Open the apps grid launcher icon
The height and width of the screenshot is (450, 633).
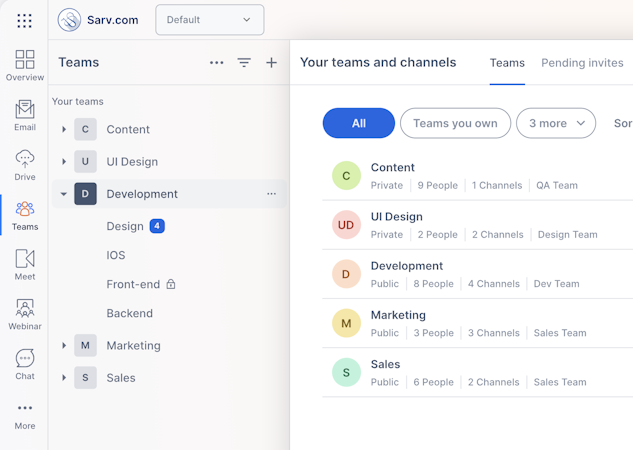tap(24, 20)
